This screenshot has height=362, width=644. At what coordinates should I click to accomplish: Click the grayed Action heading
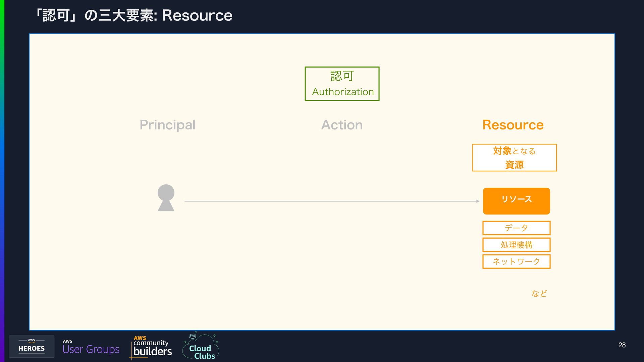tap(342, 125)
